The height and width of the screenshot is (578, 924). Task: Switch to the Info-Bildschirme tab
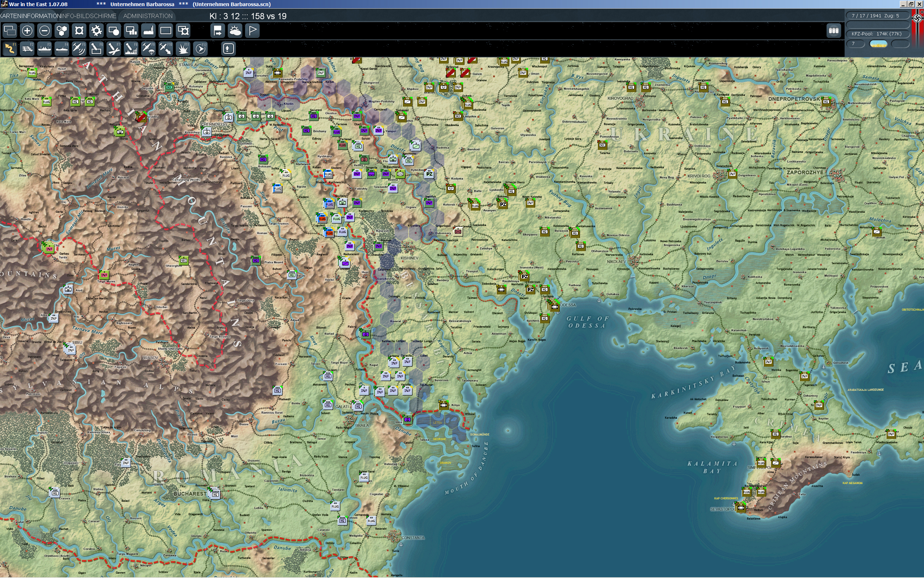point(88,16)
